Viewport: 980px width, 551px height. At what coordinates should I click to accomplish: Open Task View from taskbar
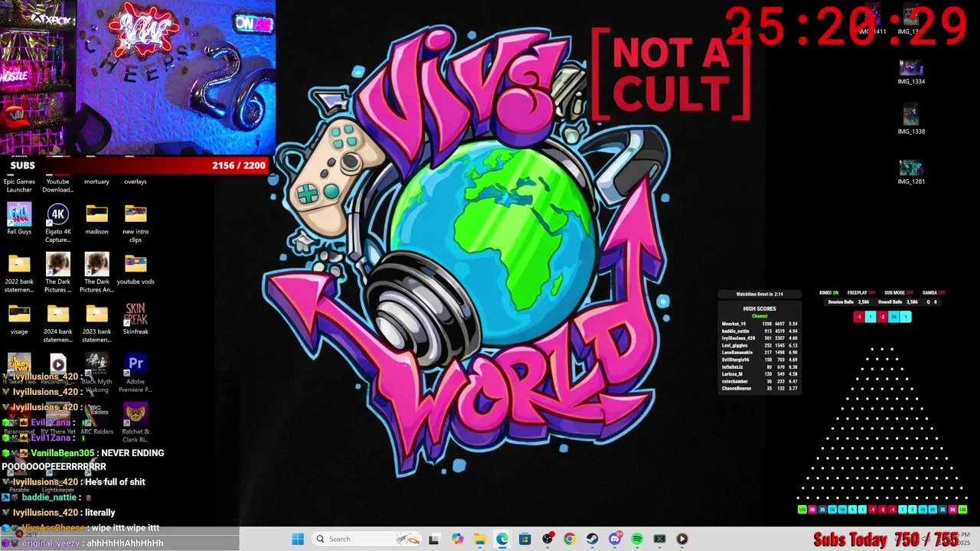click(x=434, y=539)
